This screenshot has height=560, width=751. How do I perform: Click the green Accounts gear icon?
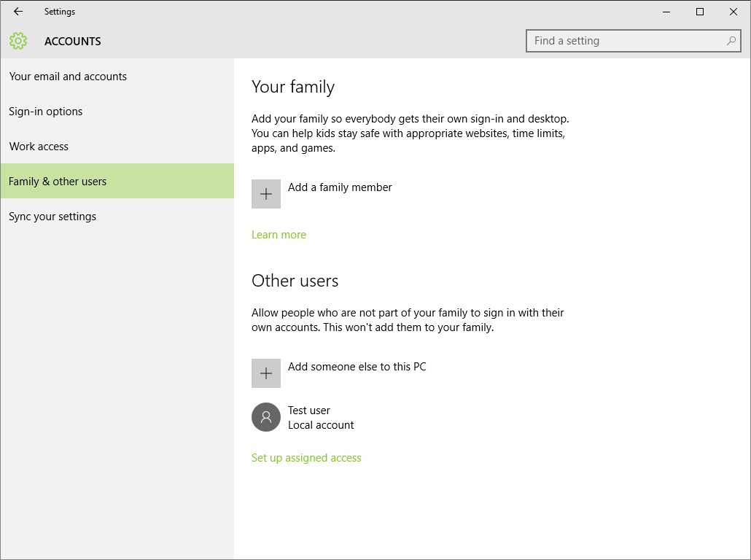18,42
